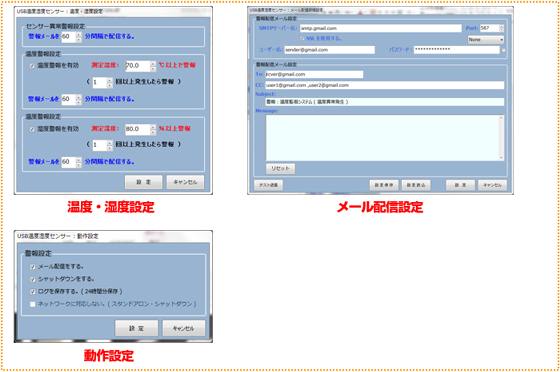
Task: Toggle SSL を使用する checkbox in mail settings
Action: 302,38
